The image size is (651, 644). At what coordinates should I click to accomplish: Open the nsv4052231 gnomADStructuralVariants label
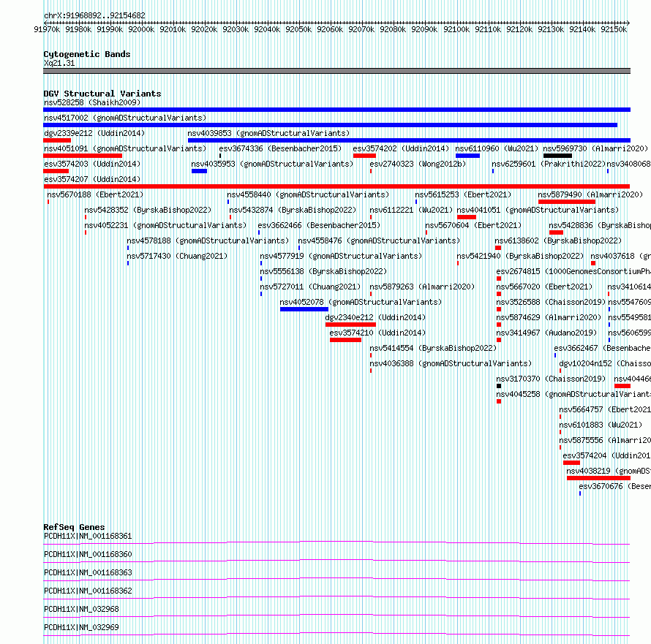(165, 225)
